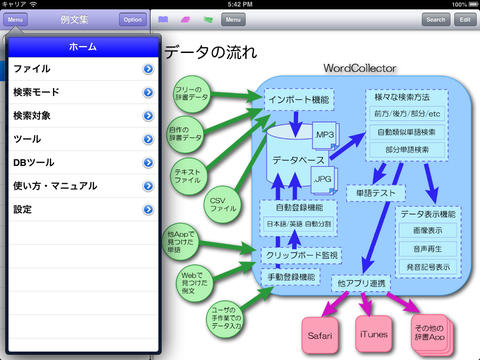Click the blue arrow beside 設定
The image size is (480, 360).
point(148,210)
